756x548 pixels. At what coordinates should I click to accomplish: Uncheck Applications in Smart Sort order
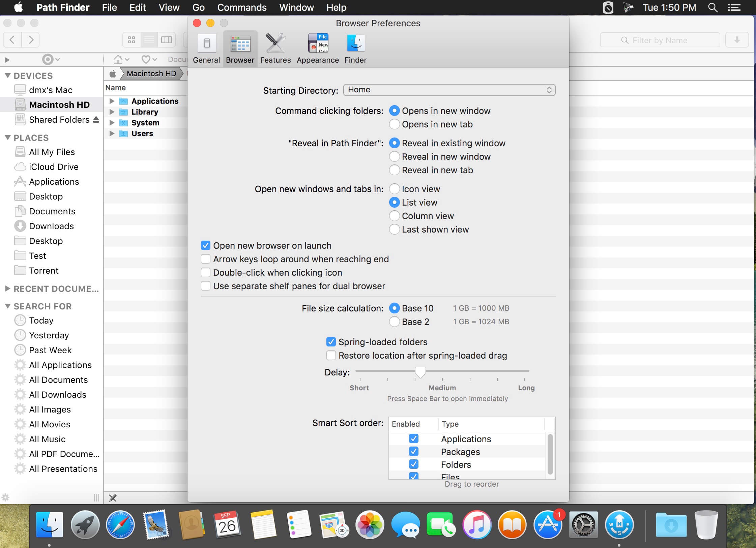pos(413,438)
